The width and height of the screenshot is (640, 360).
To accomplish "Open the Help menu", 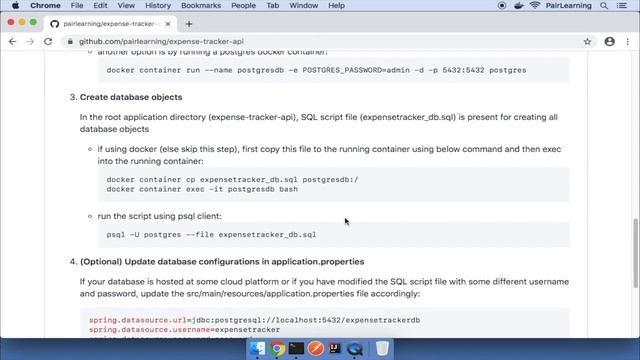I will tap(336, 6).
